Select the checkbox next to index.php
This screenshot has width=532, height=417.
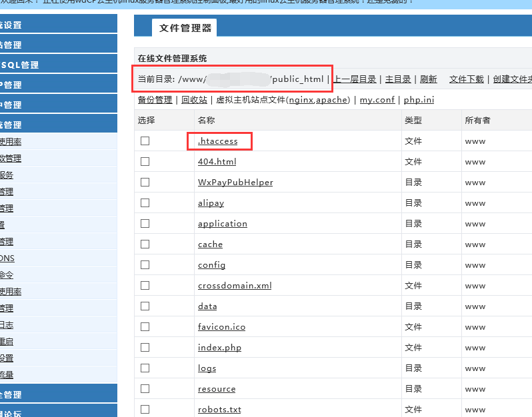[x=145, y=348]
